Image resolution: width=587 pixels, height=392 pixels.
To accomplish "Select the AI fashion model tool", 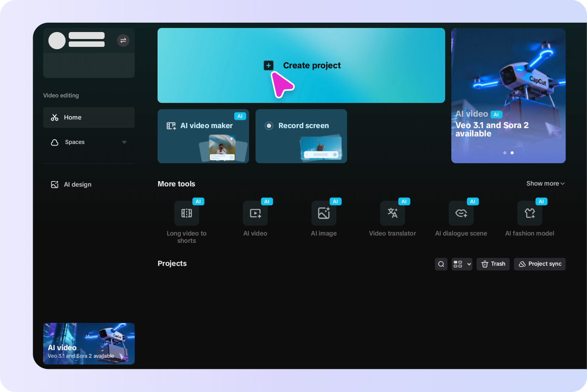I will pos(529,213).
